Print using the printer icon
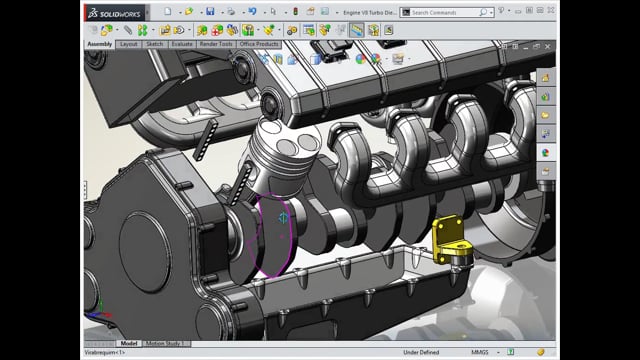This screenshot has width=640, height=360. (x=231, y=11)
